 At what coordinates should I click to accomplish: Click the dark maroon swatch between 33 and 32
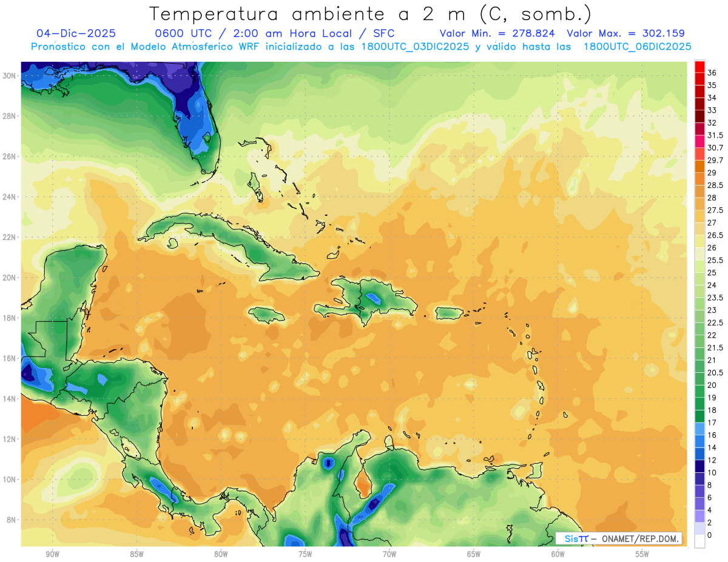[x=699, y=116]
